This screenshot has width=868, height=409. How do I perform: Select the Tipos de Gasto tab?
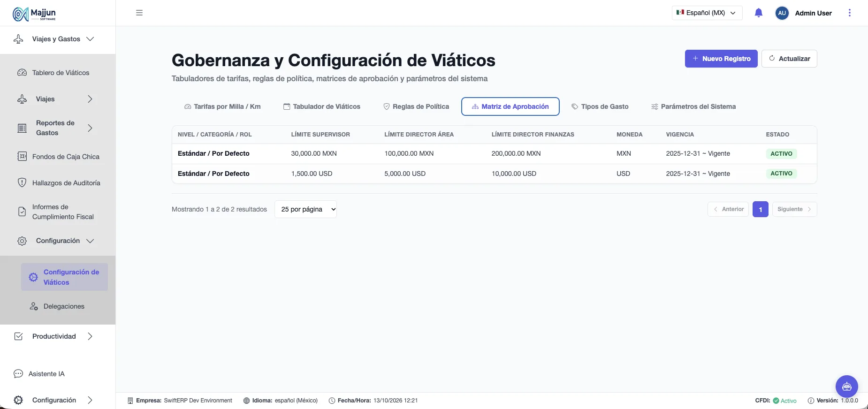pos(600,106)
